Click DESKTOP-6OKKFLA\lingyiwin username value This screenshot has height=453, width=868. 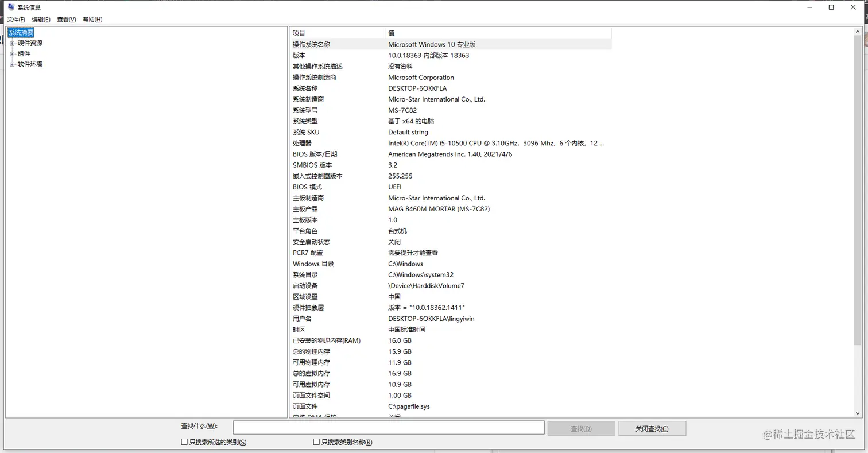[431, 319]
